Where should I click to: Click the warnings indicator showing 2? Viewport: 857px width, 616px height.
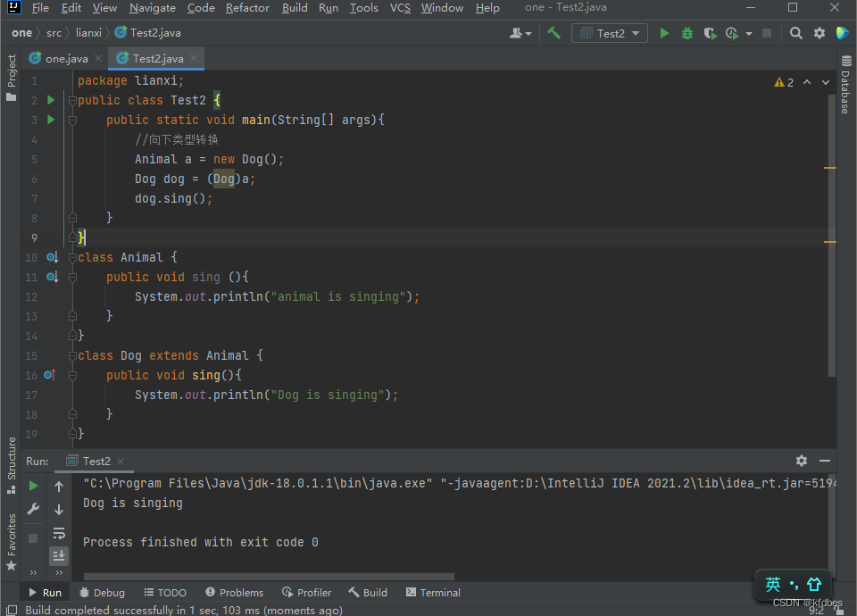(784, 82)
